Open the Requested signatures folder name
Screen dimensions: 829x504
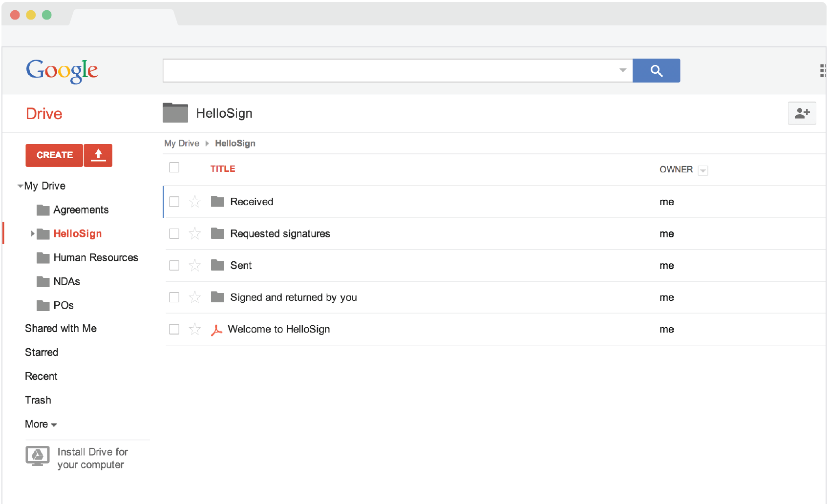[280, 234]
